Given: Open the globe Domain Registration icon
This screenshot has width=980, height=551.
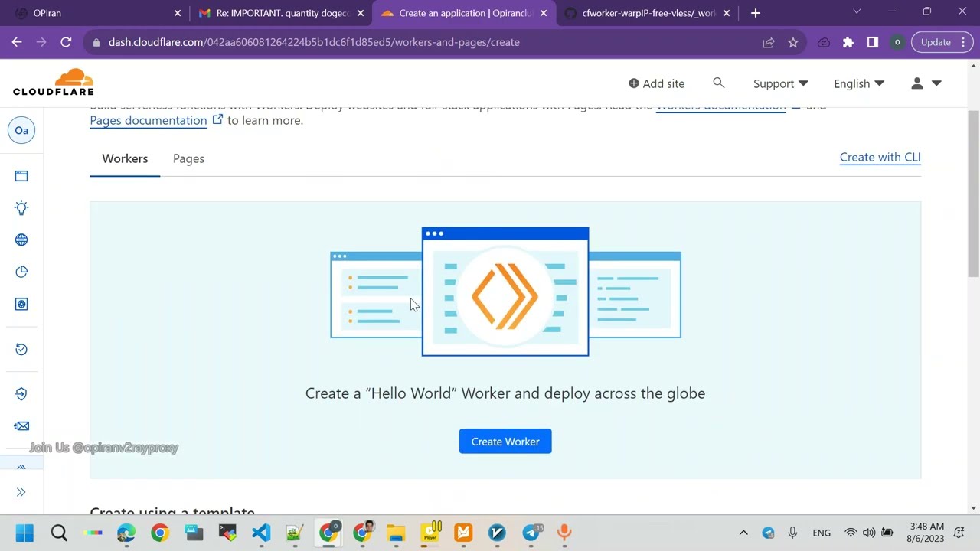Looking at the screenshot, I should click(21, 240).
